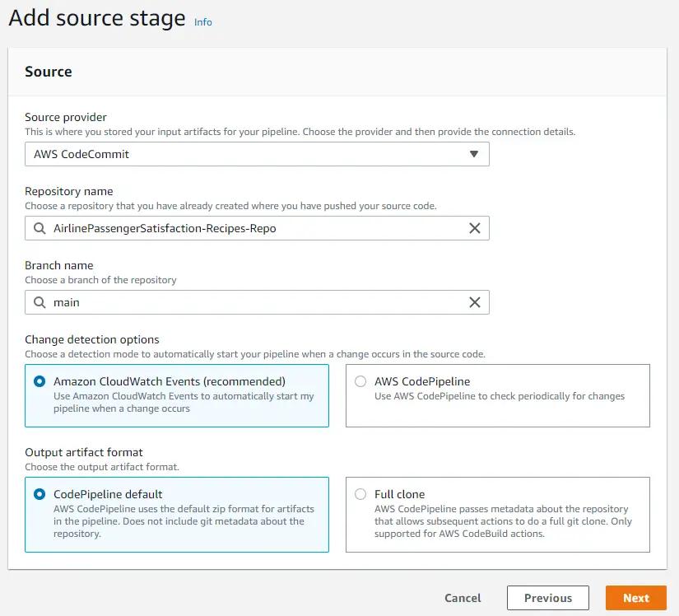Click the 'Source provider' label
The image size is (679, 616).
coord(65,118)
